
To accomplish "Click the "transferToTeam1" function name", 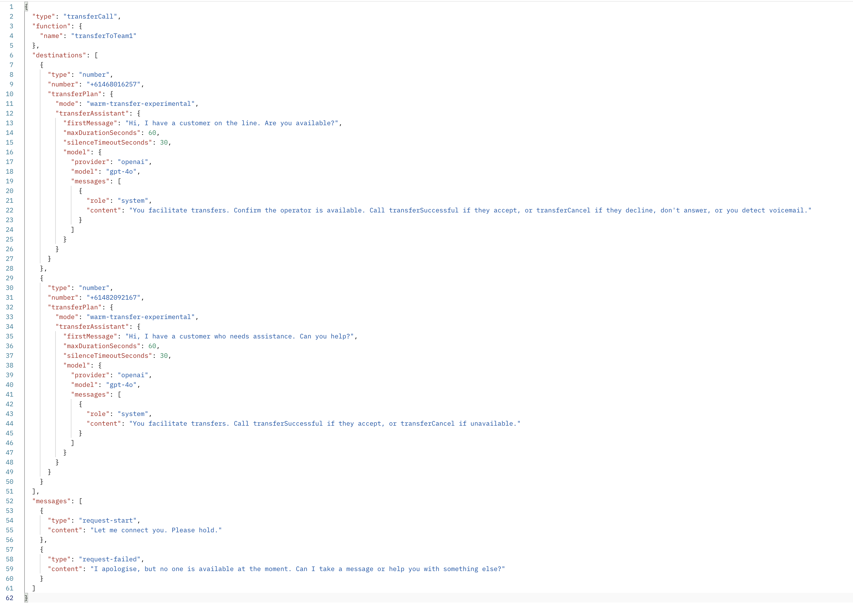I will click(104, 36).
